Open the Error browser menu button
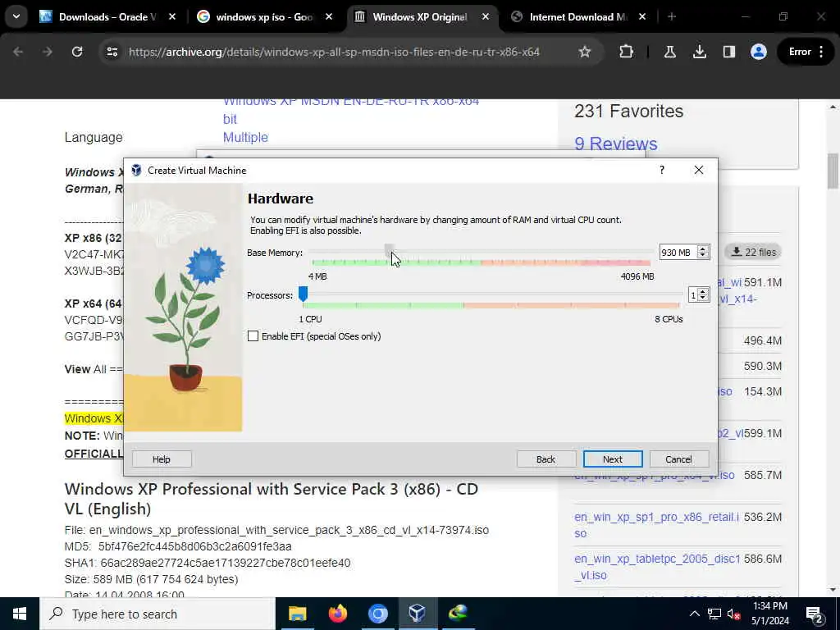This screenshot has height=630, width=840. pos(806,52)
